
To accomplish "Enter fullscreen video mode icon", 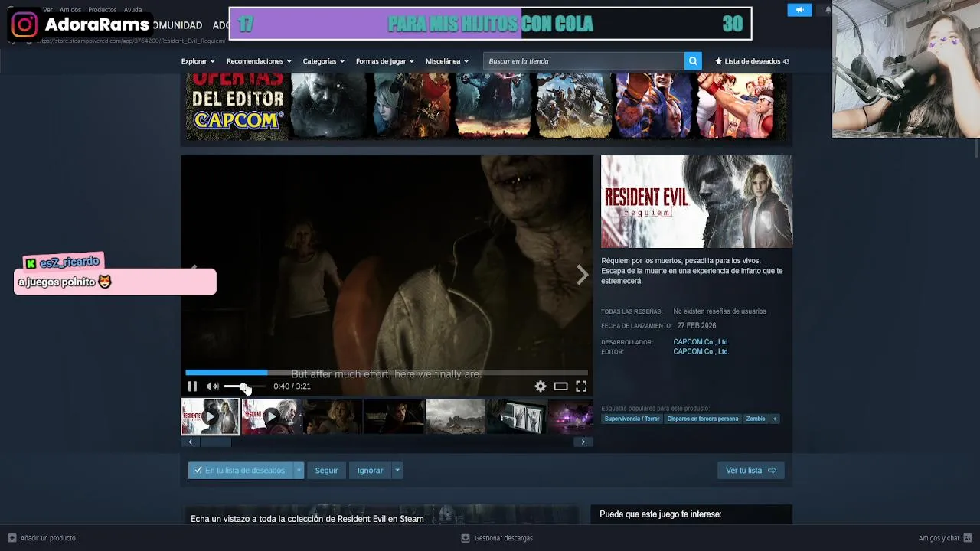I will [581, 386].
